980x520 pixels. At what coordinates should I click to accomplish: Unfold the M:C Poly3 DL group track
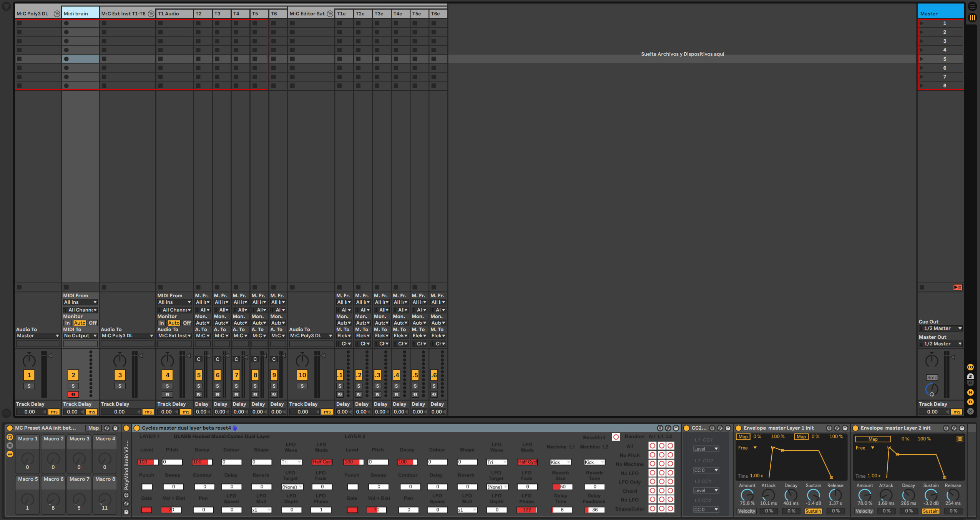[56, 14]
